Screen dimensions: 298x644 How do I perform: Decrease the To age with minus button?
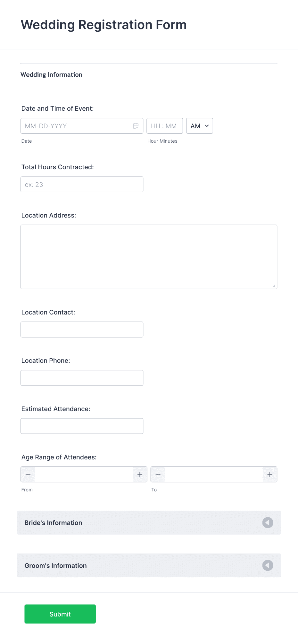[x=158, y=474]
